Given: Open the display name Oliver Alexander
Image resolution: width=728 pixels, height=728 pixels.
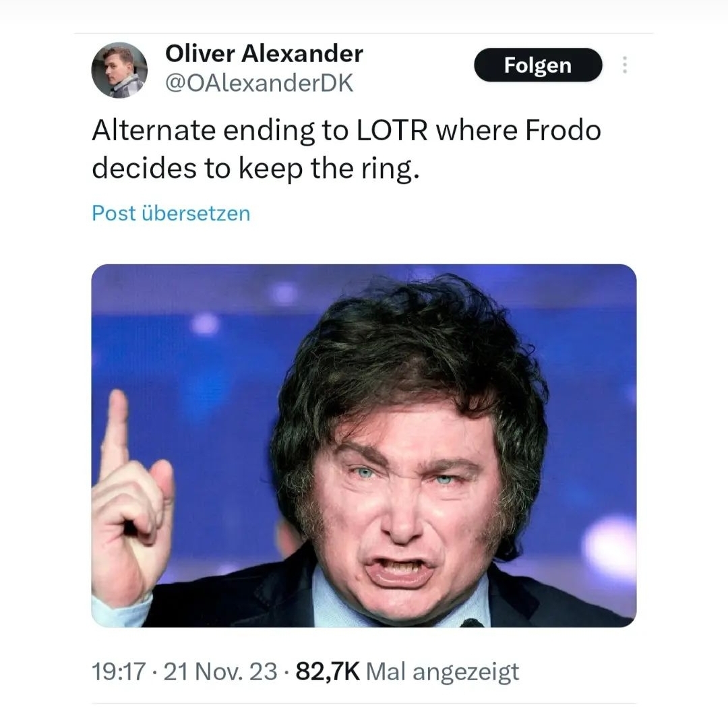Looking at the screenshot, I should point(264,53).
